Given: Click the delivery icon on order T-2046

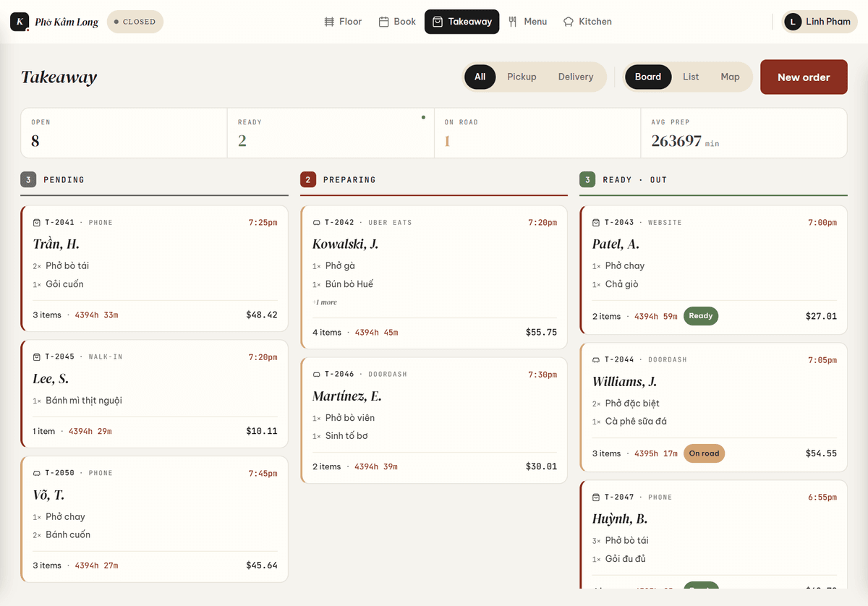Looking at the screenshot, I should [316, 375].
